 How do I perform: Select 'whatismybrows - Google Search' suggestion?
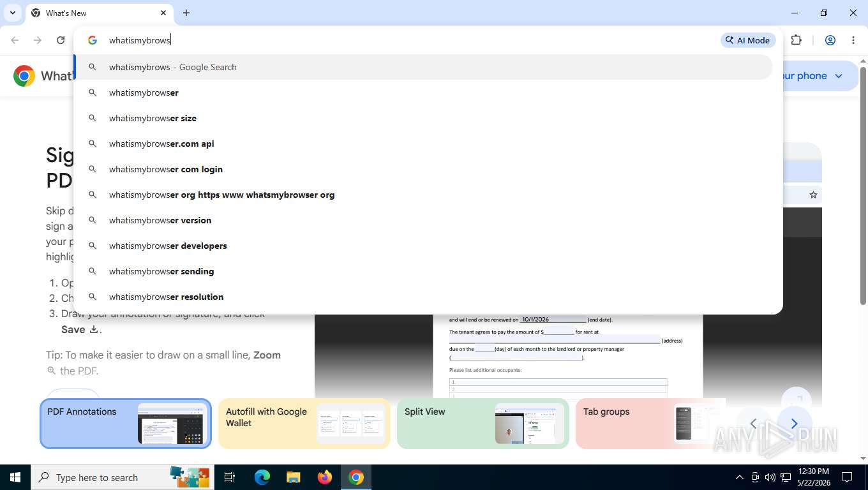[424, 67]
